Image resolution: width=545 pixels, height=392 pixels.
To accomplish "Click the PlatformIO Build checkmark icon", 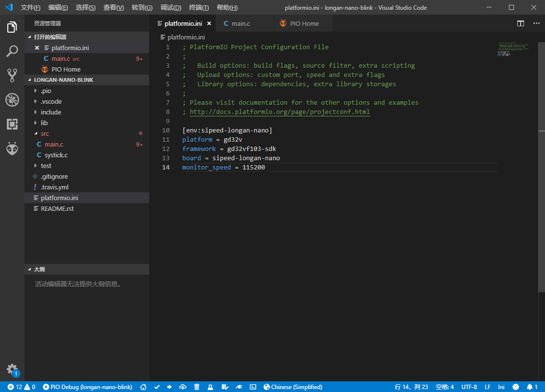I will [x=157, y=387].
